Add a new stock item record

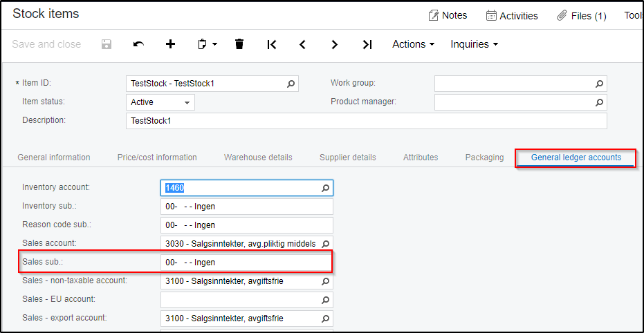pos(171,44)
